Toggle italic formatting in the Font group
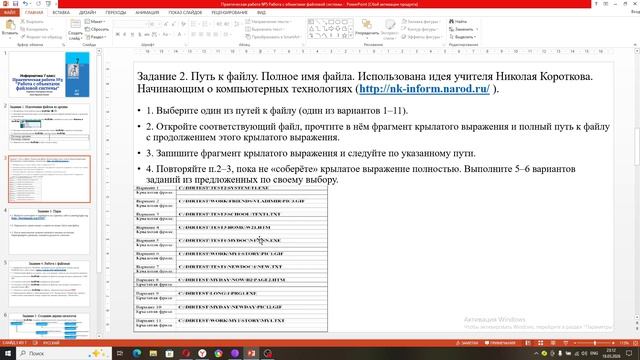 point(125,35)
